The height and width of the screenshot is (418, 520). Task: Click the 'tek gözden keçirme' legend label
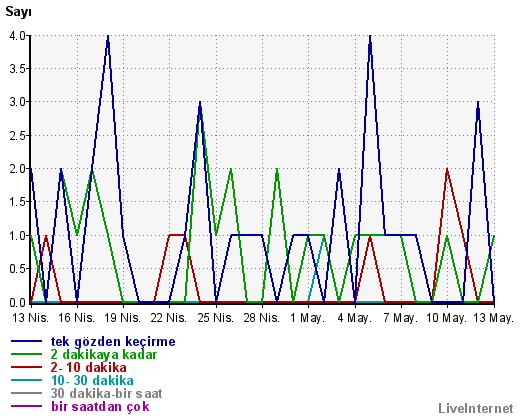tap(113, 342)
